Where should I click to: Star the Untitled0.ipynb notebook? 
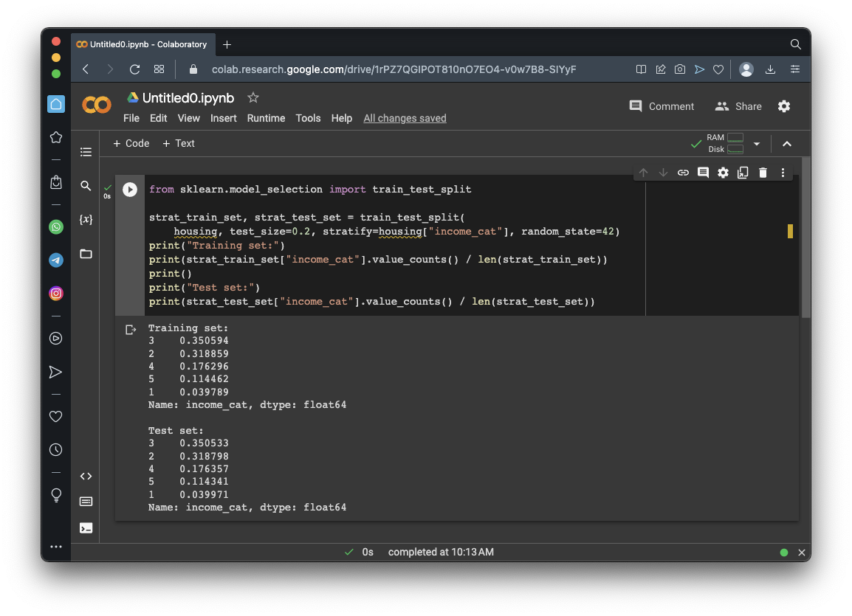click(x=253, y=97)
